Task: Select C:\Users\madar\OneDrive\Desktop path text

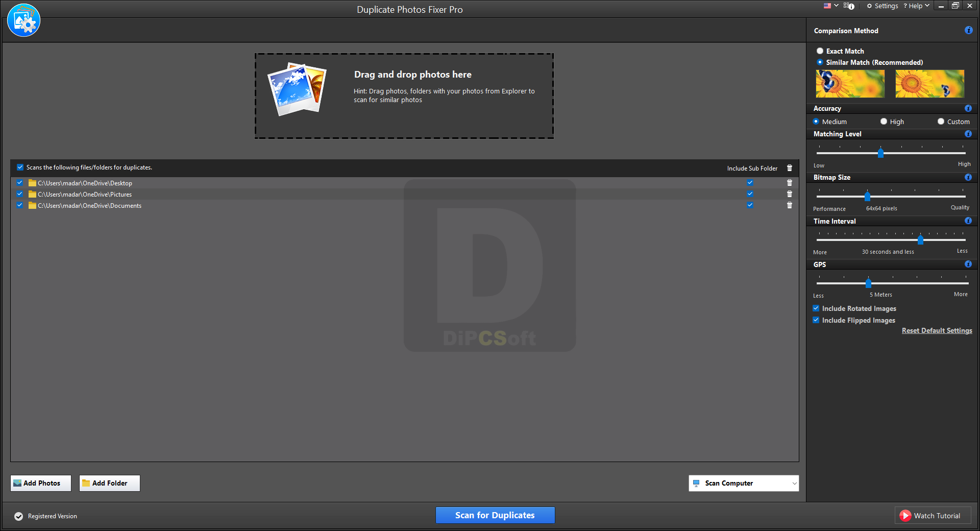Action: 85,183
